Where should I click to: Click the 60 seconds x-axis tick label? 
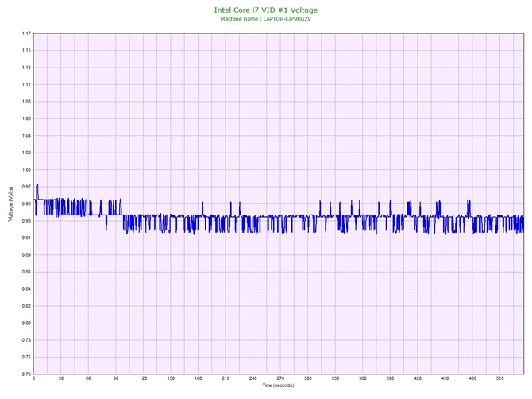point(89,378)
